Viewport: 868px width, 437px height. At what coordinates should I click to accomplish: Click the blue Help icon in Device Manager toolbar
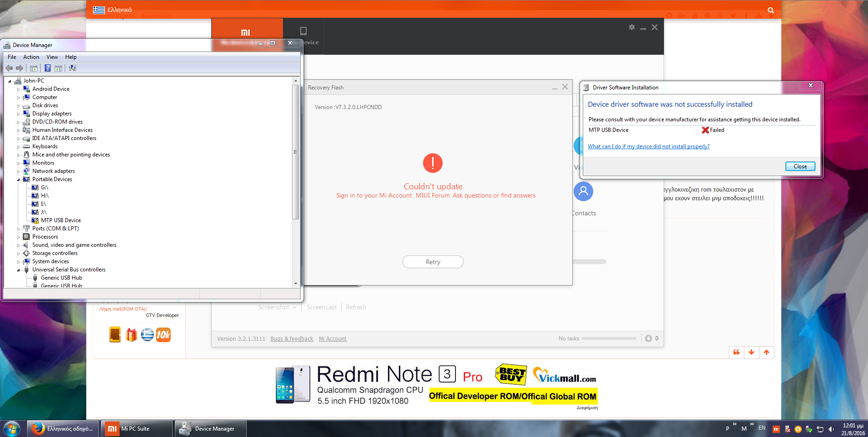[47, 68]
